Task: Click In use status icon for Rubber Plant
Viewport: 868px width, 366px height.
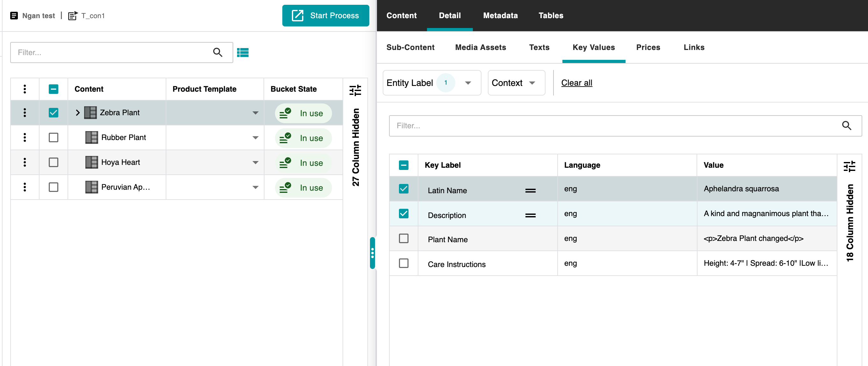Action: (285, 138)
